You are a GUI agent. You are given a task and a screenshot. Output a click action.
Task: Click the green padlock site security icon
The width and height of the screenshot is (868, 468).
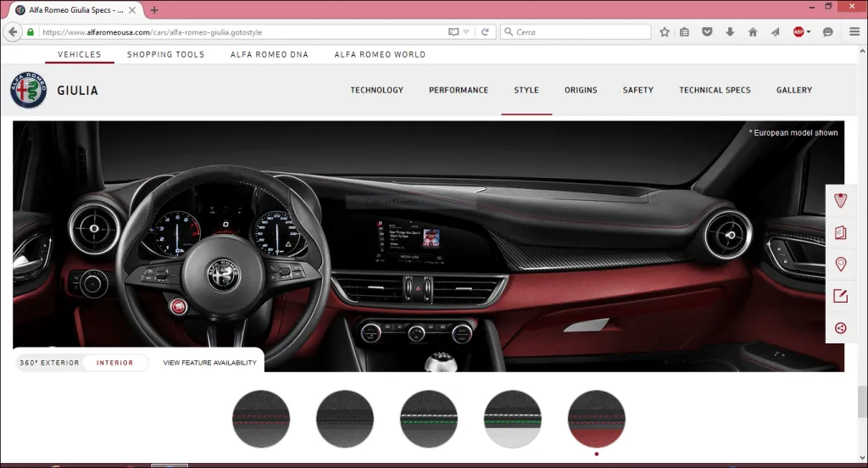pos(31,32)
